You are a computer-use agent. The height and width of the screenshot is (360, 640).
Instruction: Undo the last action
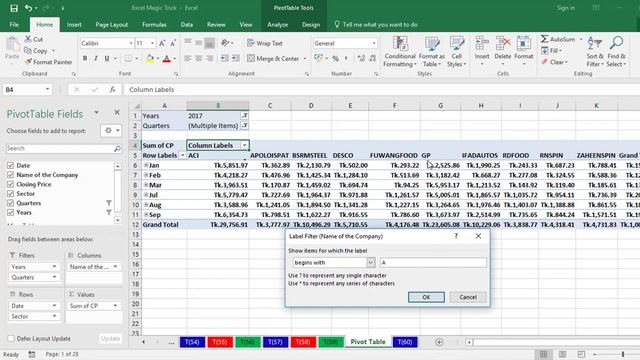[x=28, y=8]
